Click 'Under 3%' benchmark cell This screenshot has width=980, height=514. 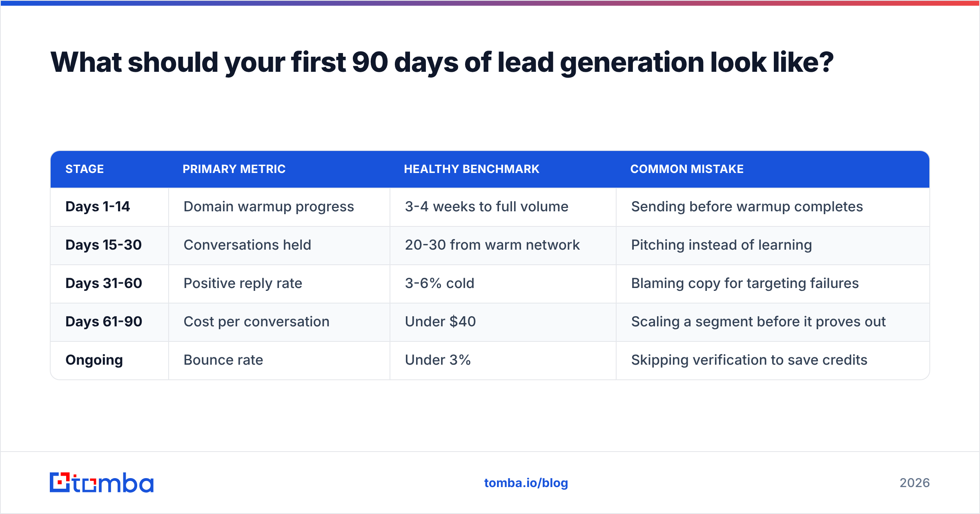click(503, 360)
